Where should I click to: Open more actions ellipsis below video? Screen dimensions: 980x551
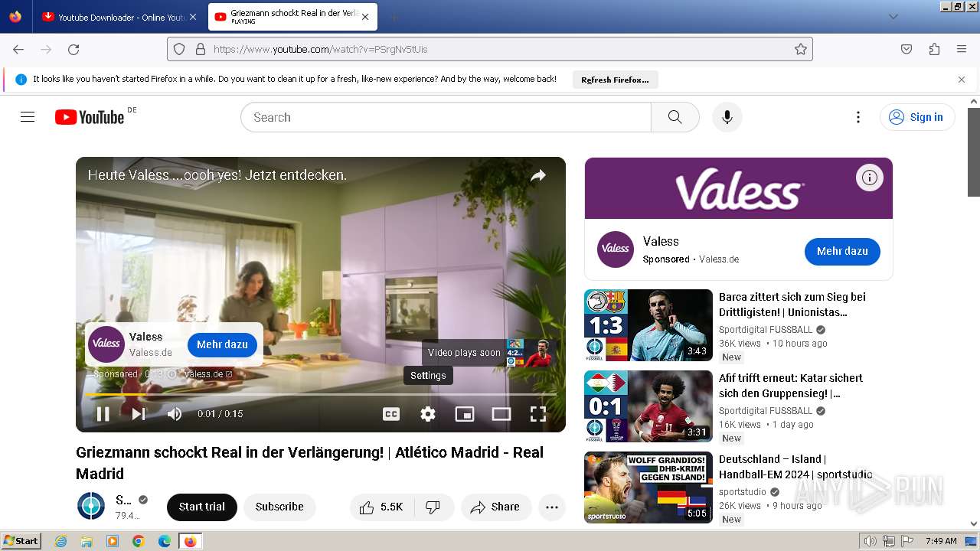pyautogui.click(x=552, y=507)
